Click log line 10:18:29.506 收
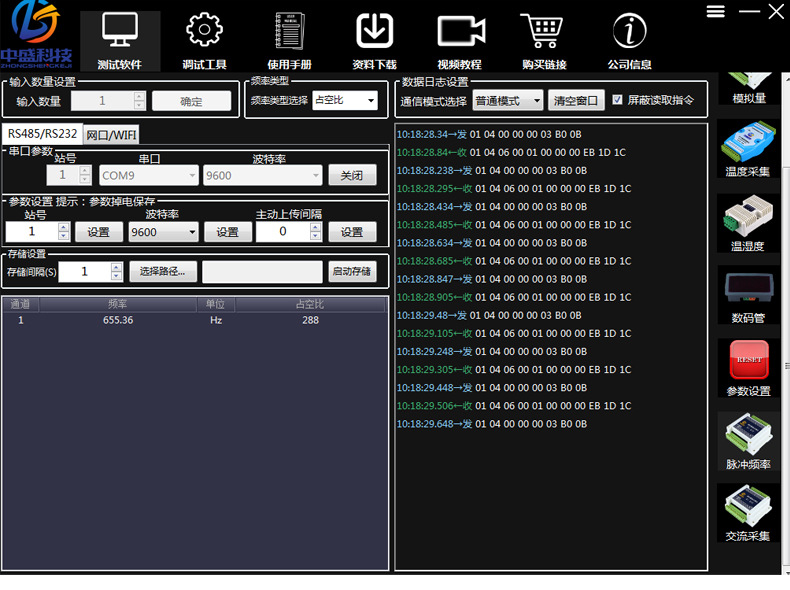Screen dimensions: 790x590 pyautogui.click(x=514, y=406)
